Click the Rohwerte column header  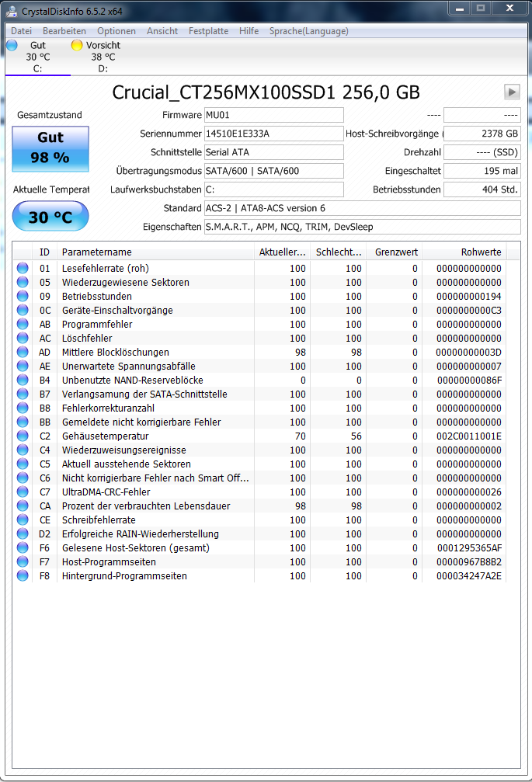click(x=464, y=252)
